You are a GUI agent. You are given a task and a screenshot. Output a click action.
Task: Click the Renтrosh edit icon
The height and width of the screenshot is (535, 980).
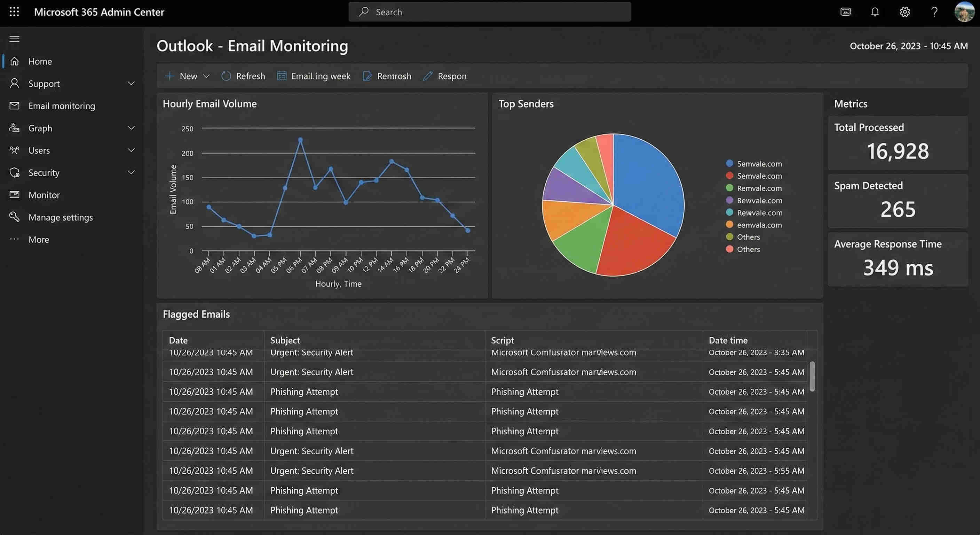click(367, 76)
